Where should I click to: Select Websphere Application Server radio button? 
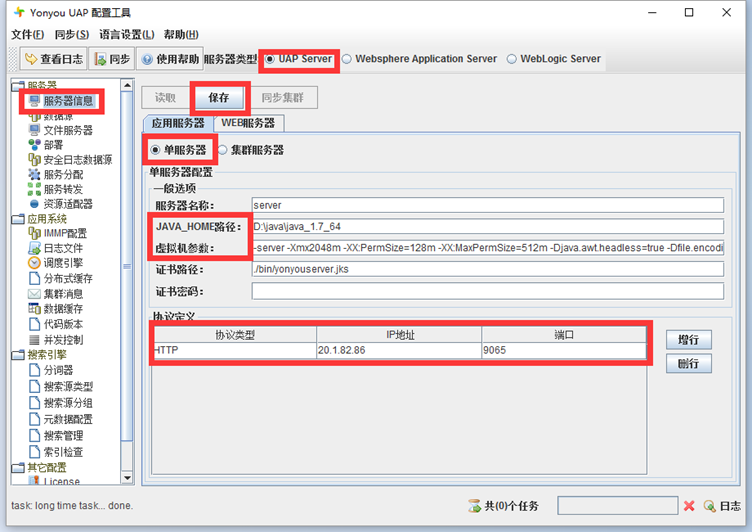tap(347, 59)
